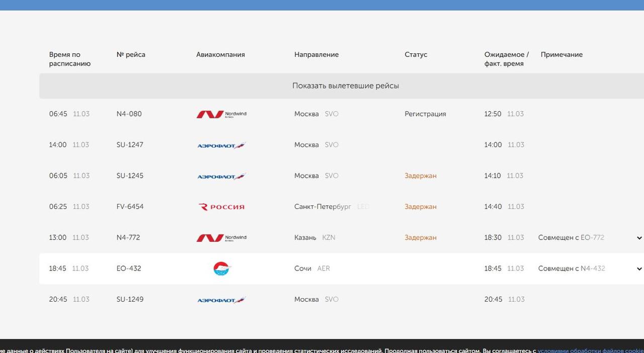This screenshot has width=644, height=353.
Task: Click Nordwind logo in N4-080 row
Action: tap(221, 114)
